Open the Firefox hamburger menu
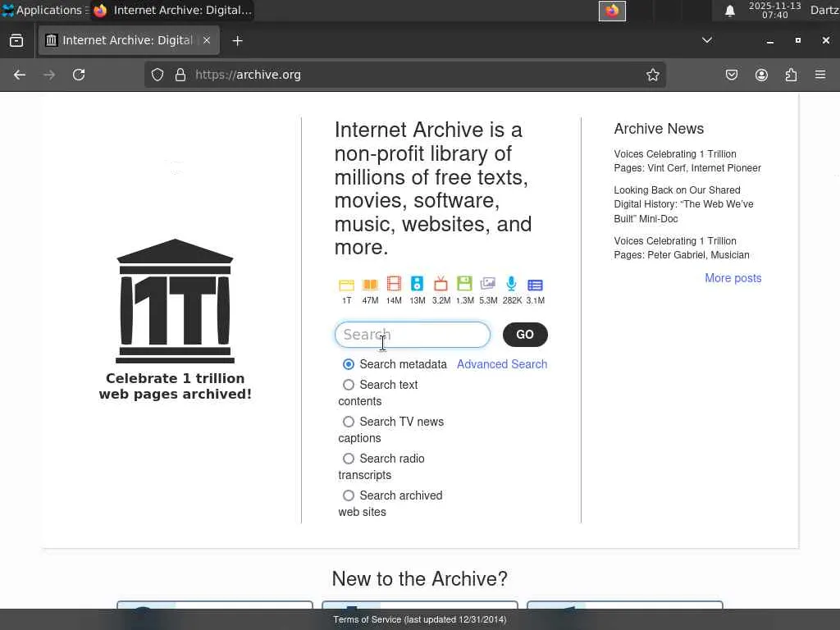The height and width of the screenshot is (630, 840). click(x=820, y=75)
